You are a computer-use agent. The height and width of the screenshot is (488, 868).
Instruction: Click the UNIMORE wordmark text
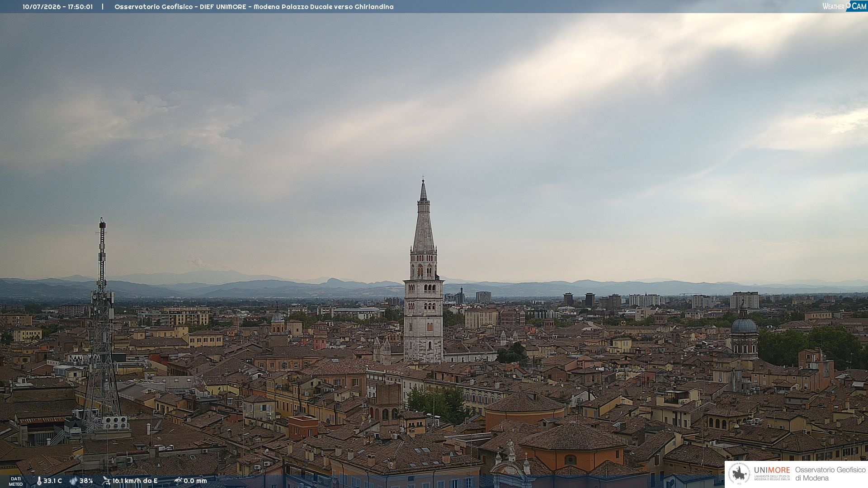[772, 470]
